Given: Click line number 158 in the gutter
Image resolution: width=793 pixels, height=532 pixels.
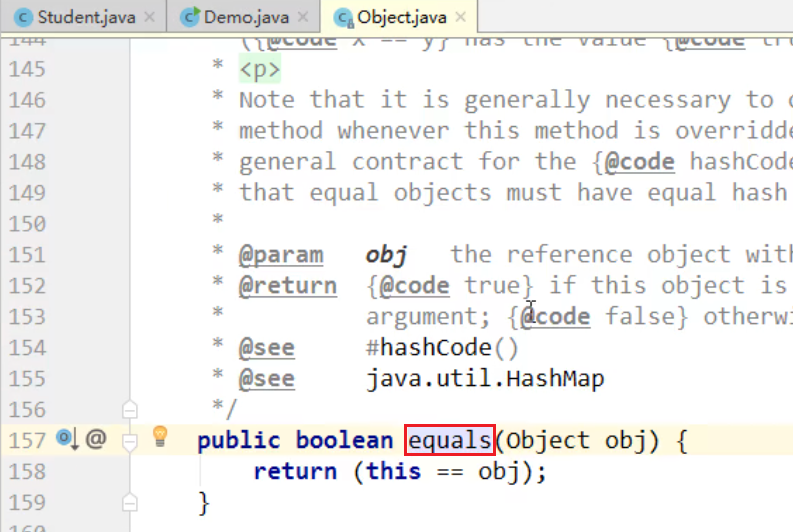Looking at the screenshot, I should 27,471.
